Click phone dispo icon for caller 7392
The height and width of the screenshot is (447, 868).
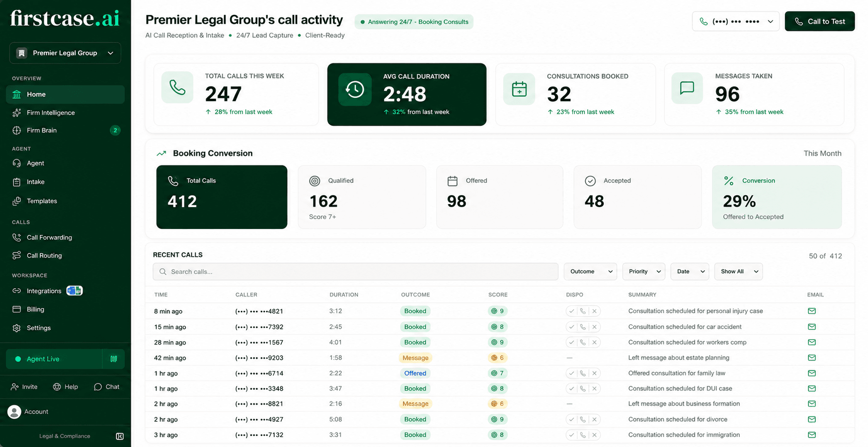pos(583,327)
